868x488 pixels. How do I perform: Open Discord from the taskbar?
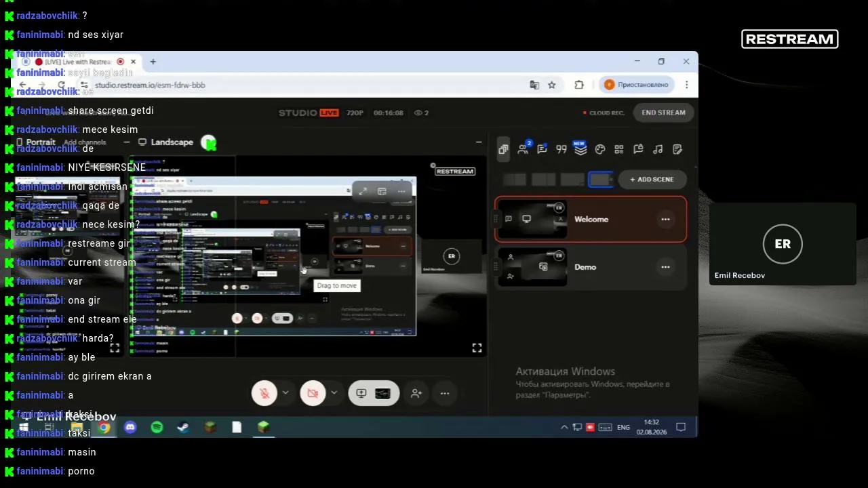[x=130, y=427]
